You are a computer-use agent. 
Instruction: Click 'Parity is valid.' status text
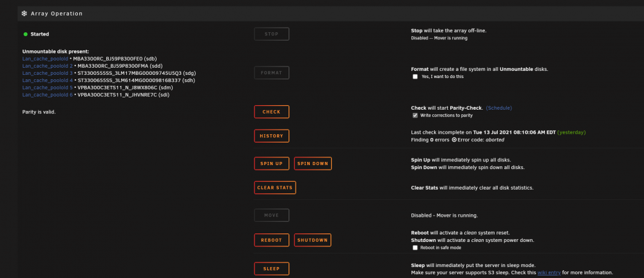click(39, 112)
